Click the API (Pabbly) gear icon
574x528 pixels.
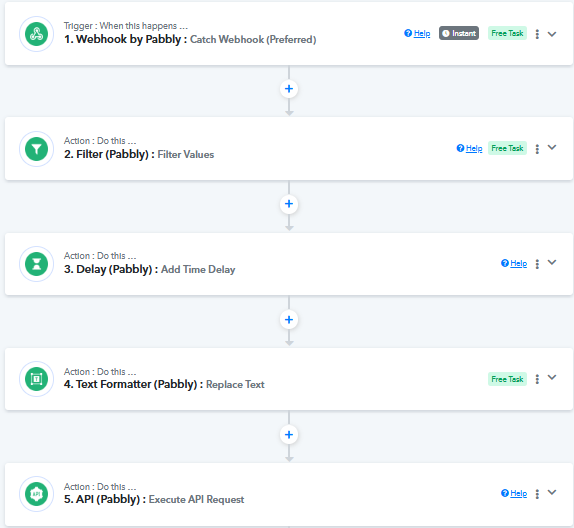click(36, 494)
